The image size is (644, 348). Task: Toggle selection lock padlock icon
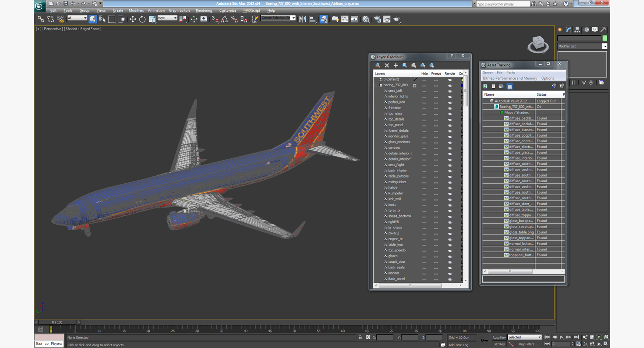pyautogui.click(x=360, y=337)
